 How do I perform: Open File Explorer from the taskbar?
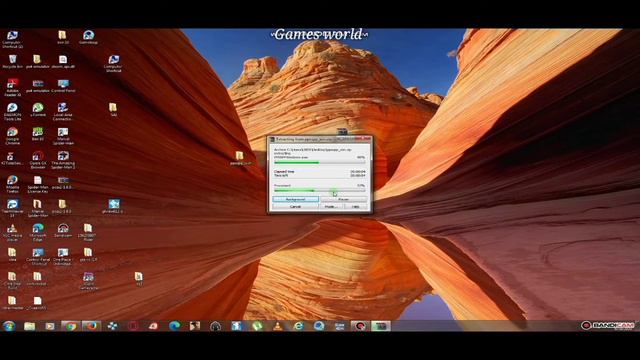(29, 326)
